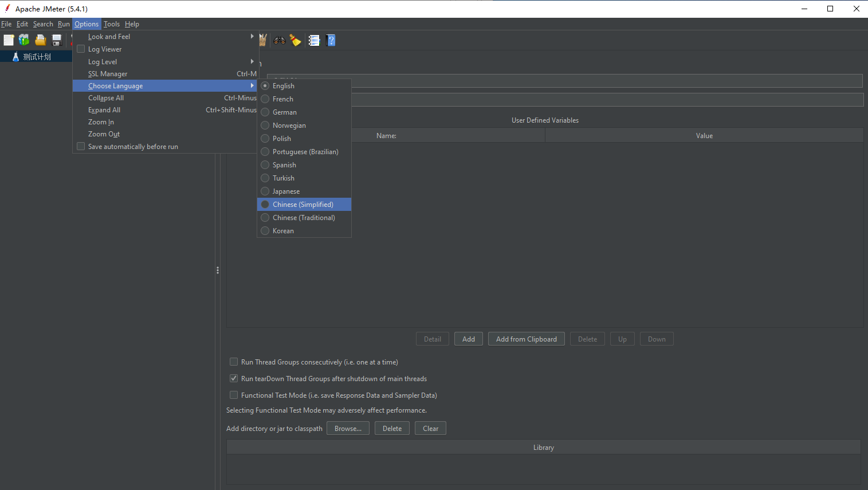Click the Delete button beside Add from Clipboard
Screen dimensions: 868x490
click(587, 339)
